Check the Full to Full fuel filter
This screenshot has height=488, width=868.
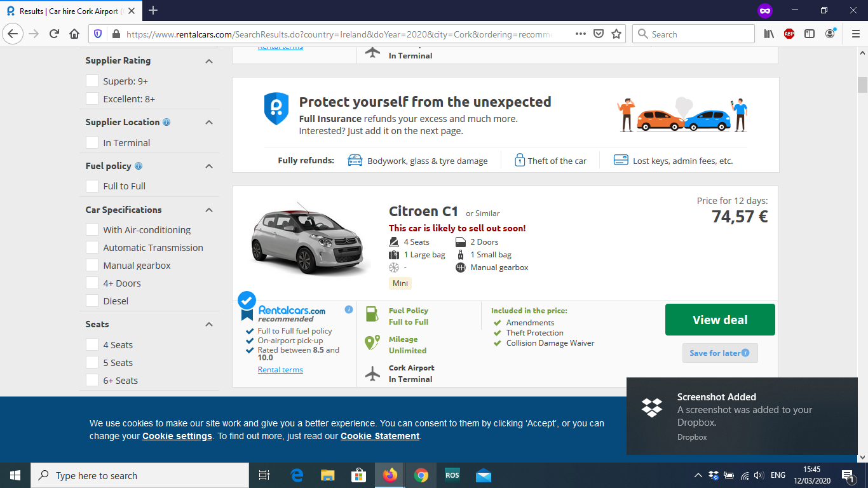tap(92, 186)
